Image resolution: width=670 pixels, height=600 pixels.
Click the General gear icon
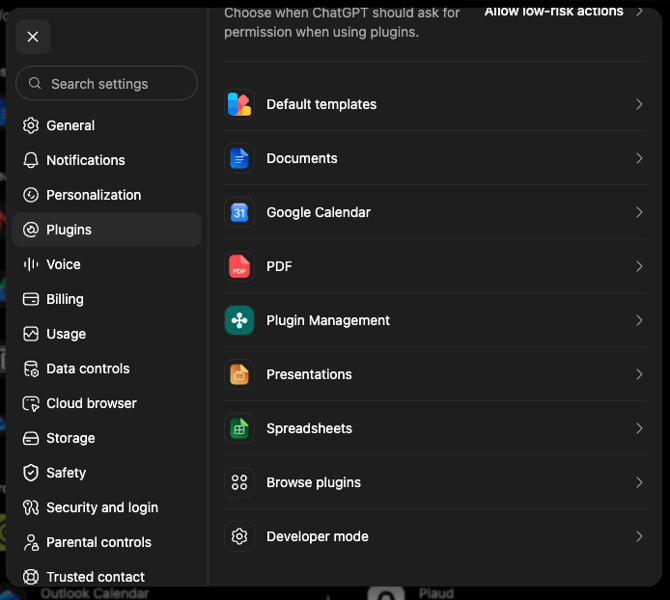point(31,126)
